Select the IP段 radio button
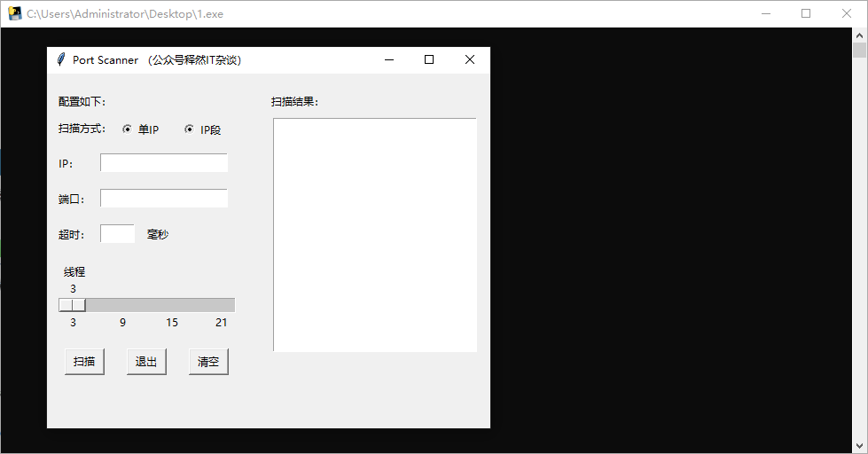The height and width of the screenshot is (454, 868). 190,129
